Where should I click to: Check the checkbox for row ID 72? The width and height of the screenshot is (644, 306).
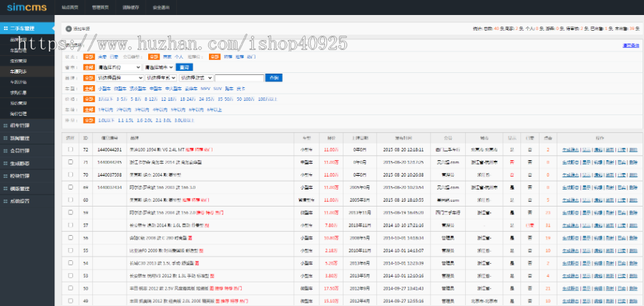pyautogui.click(x=70, y=149)
